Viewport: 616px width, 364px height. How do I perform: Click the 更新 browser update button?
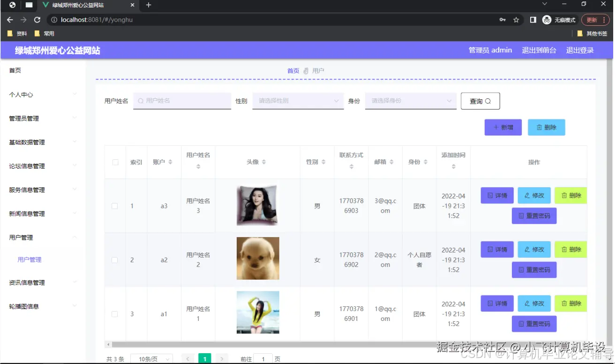pyautogui.click(x=595, y=20)
